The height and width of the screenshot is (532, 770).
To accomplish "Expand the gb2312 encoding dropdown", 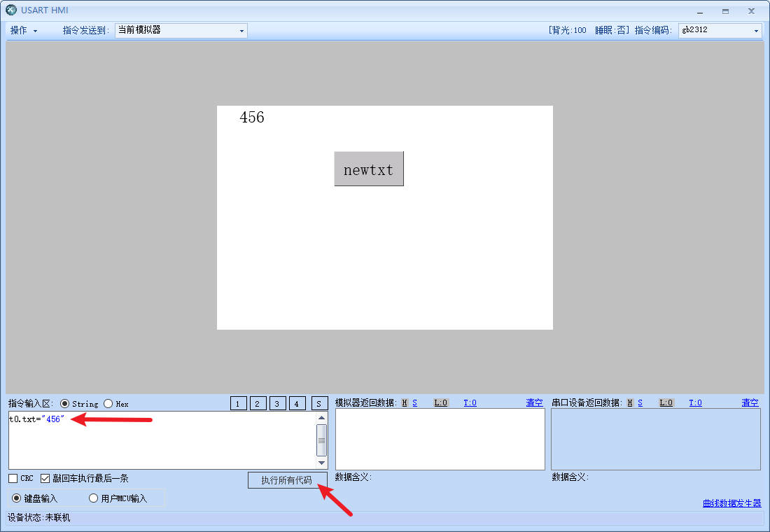I will click(x=719, y=31).
